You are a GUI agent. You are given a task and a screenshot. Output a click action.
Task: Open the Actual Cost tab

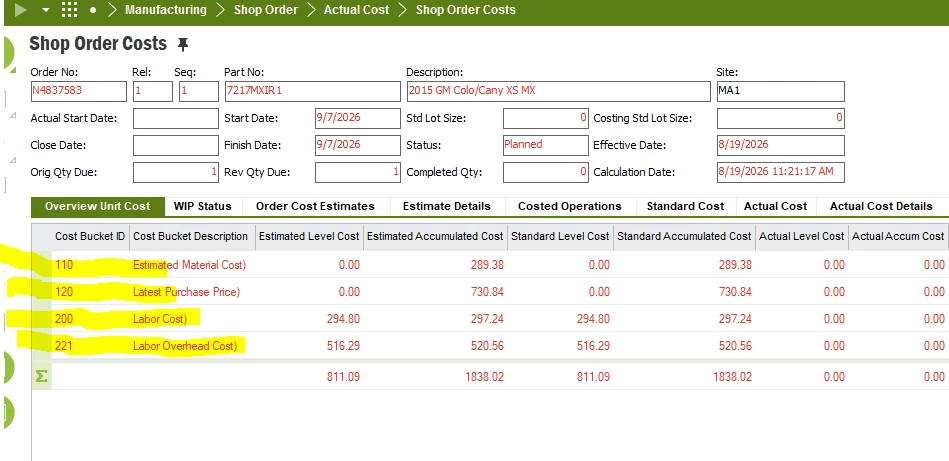point(775,206)
